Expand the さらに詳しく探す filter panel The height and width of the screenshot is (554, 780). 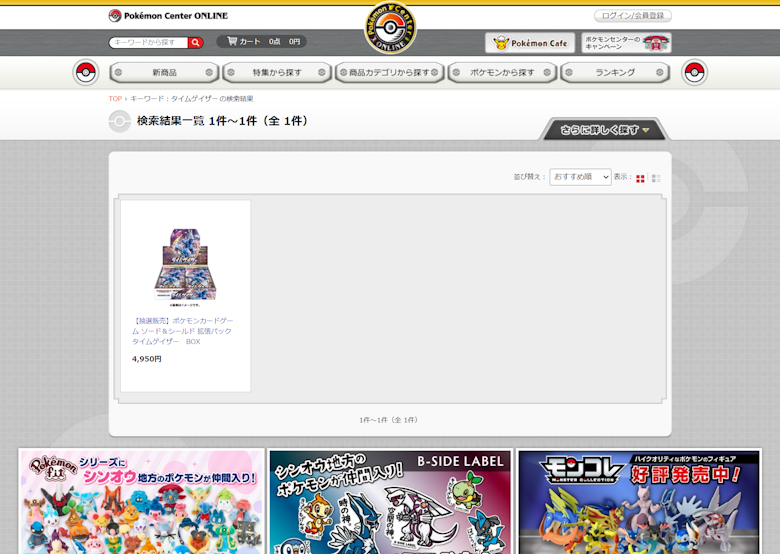(605, 130)
